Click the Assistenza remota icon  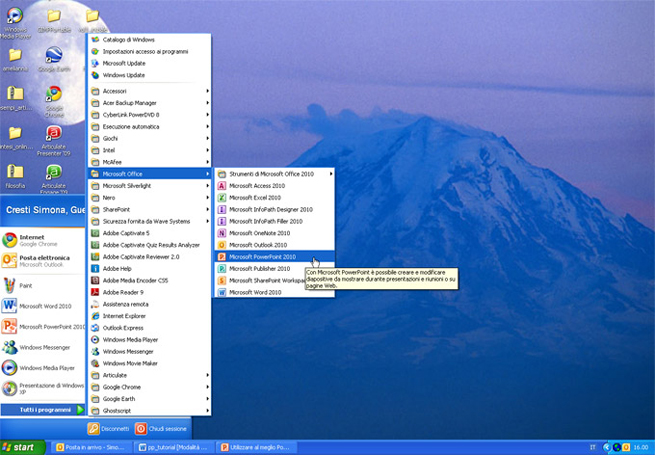[x=95, y=304]
